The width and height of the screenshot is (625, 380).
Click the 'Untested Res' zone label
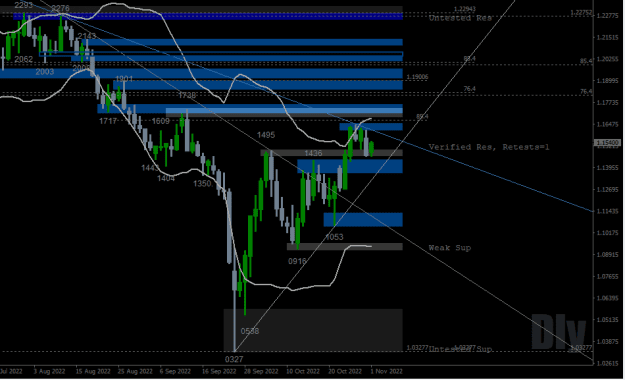pyautogui.click(x=460, y=18)
